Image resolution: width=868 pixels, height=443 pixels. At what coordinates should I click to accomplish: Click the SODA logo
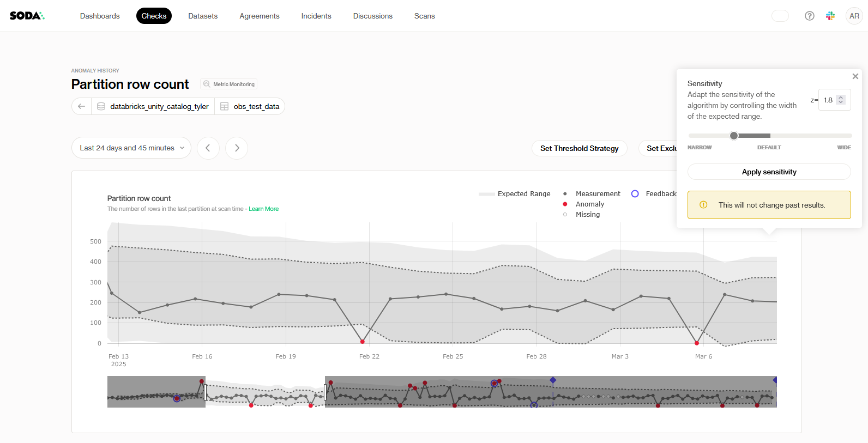[27, 16]
